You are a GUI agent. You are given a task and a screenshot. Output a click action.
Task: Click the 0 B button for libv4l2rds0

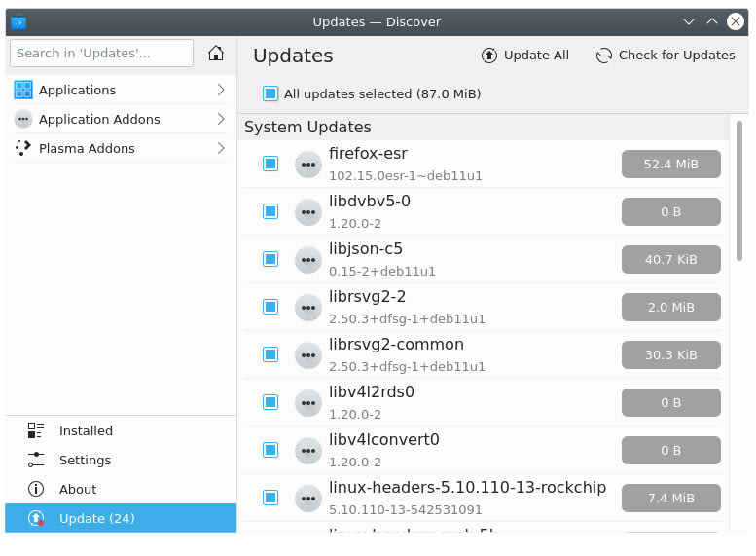click(671, 403)
